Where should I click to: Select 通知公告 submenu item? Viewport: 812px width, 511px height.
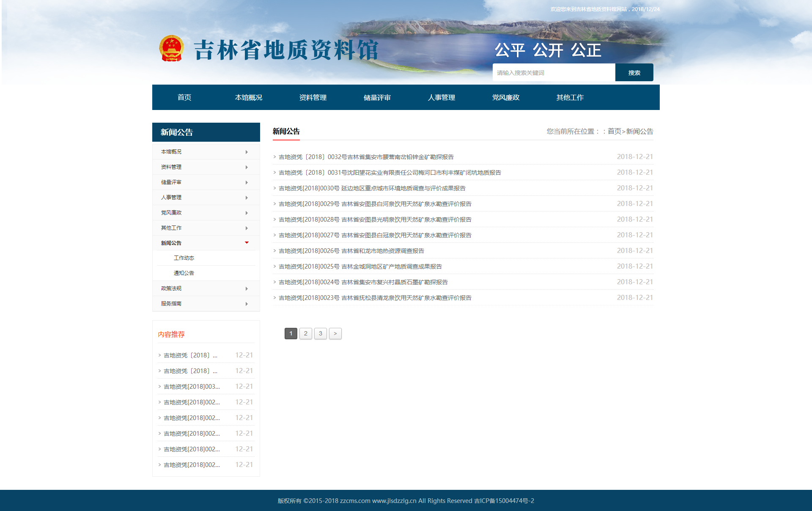184,273
